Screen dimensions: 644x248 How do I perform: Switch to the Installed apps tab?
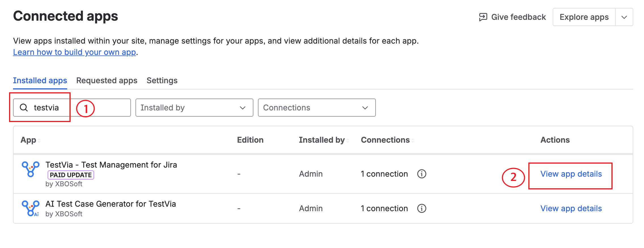(x=40, y=81)
